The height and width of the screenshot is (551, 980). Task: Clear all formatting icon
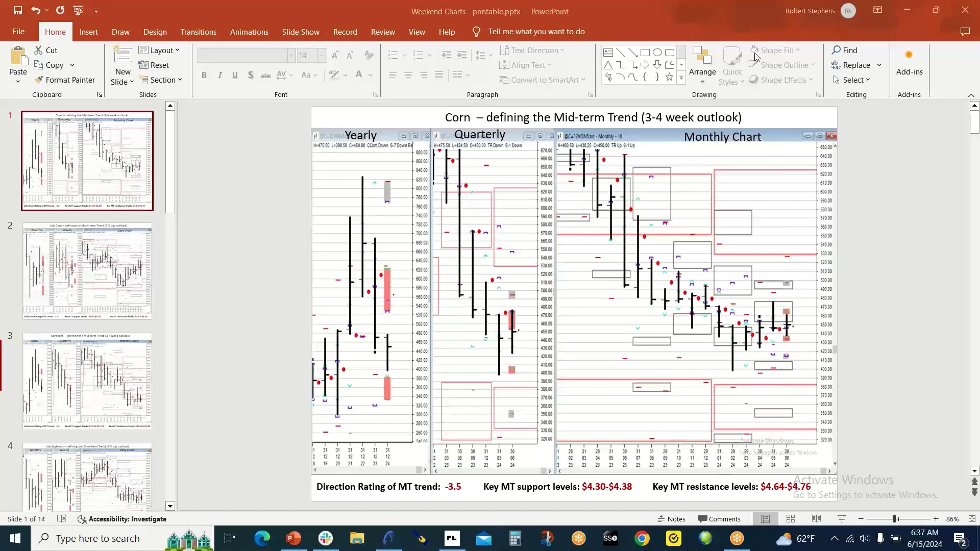tap(369, 55)
